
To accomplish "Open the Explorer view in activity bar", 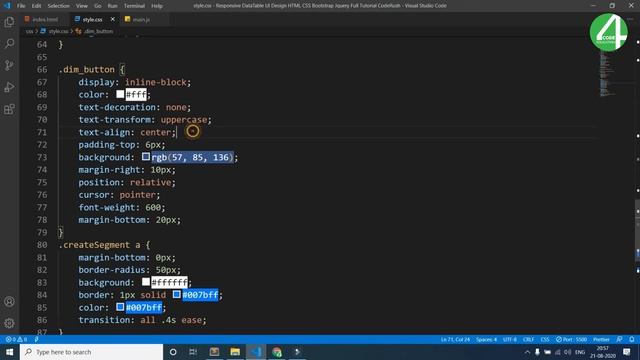I will click(x=9, y=22).
